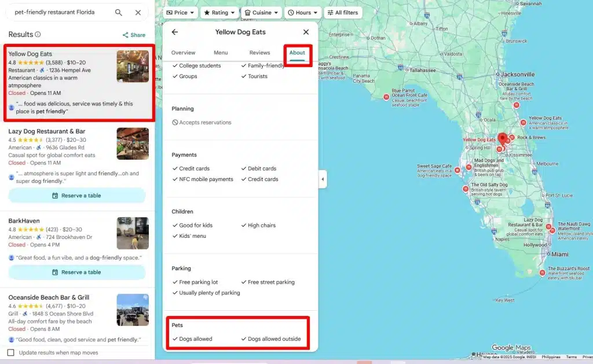Image resolution: width=593 pixels, height=364 pixels.
Task: Click the BarkHaven photo thumbnail
Action: 133,233
